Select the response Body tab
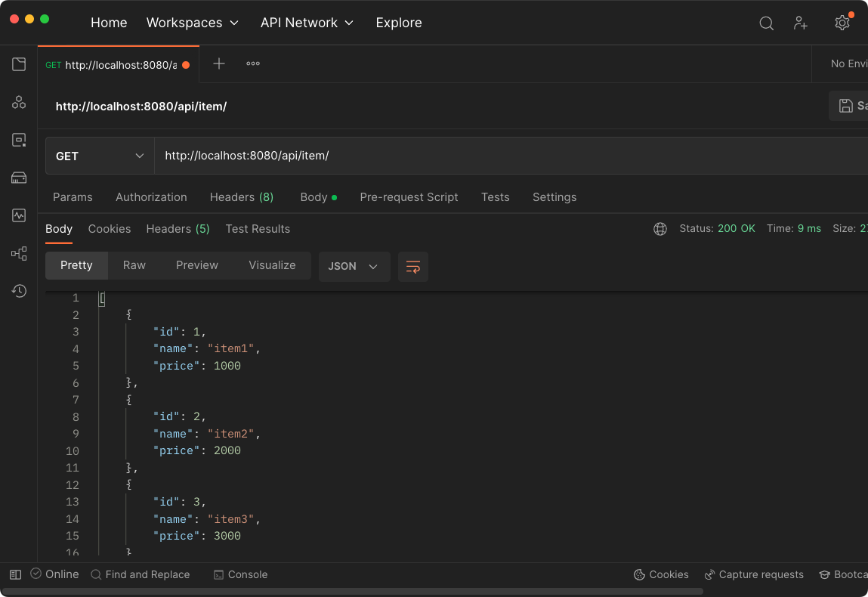Viewport: 868px width, 597px height. (x=59, y=229)
